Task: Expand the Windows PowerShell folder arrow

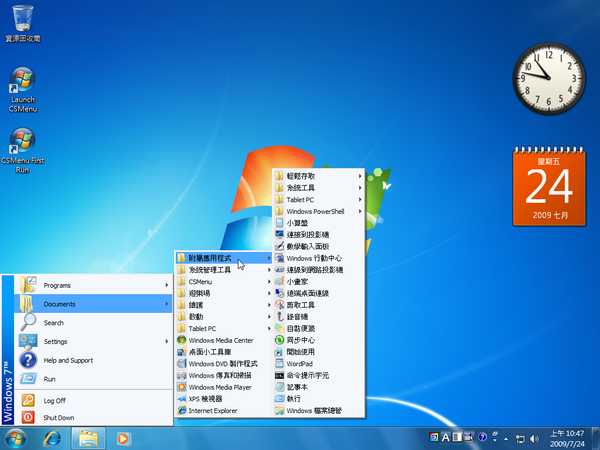Action: pyautogui.click(x=360, y=211)
